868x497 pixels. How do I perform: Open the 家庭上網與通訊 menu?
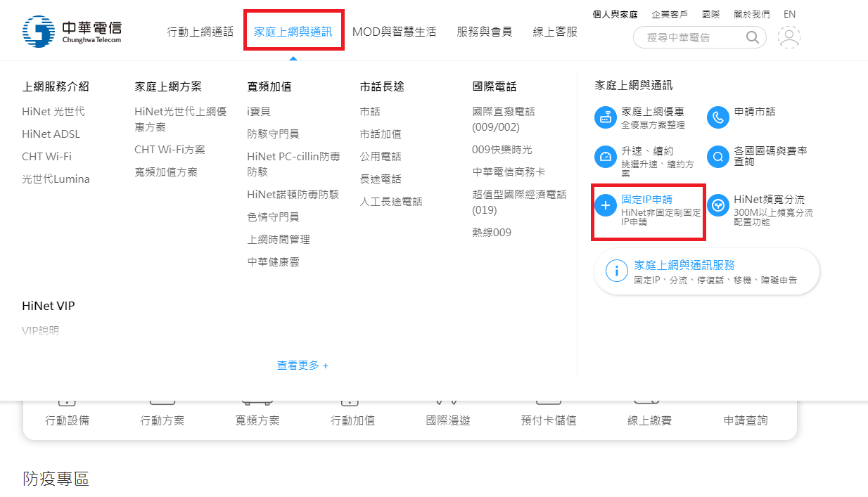[293, 32]
